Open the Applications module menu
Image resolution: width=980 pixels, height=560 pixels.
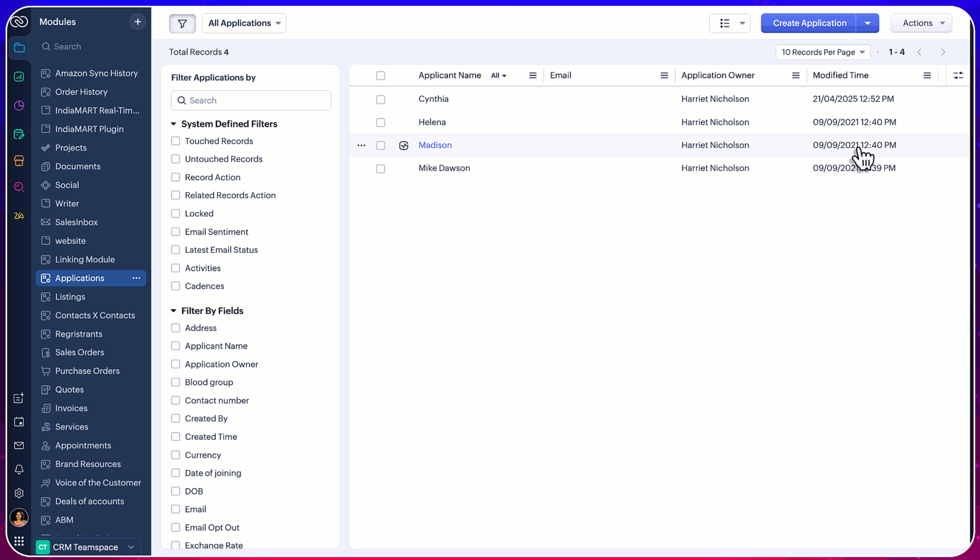(136, 278)
